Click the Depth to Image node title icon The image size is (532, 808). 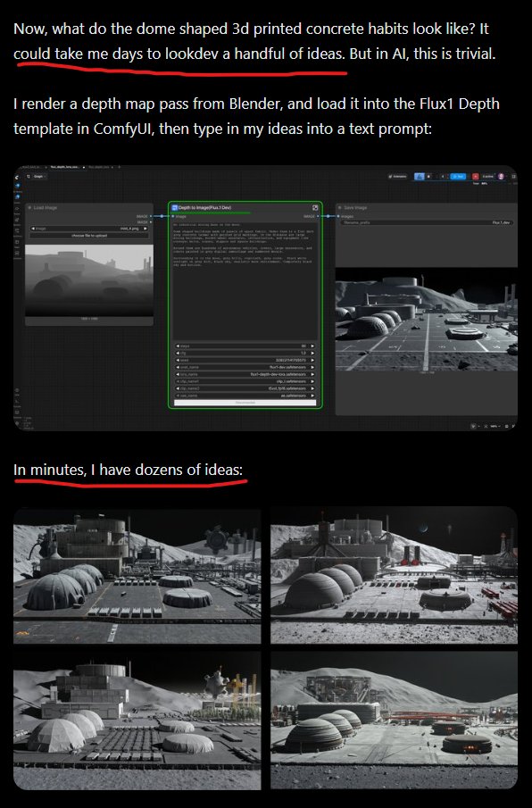pyautogui.click(x=175, y=208)
